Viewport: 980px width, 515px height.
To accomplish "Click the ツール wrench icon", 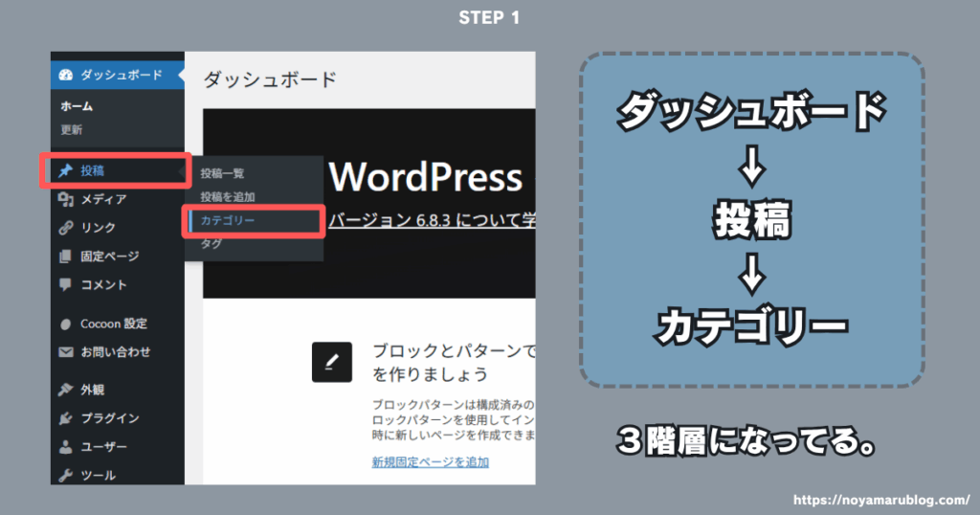I will click(x=66, y=475).
